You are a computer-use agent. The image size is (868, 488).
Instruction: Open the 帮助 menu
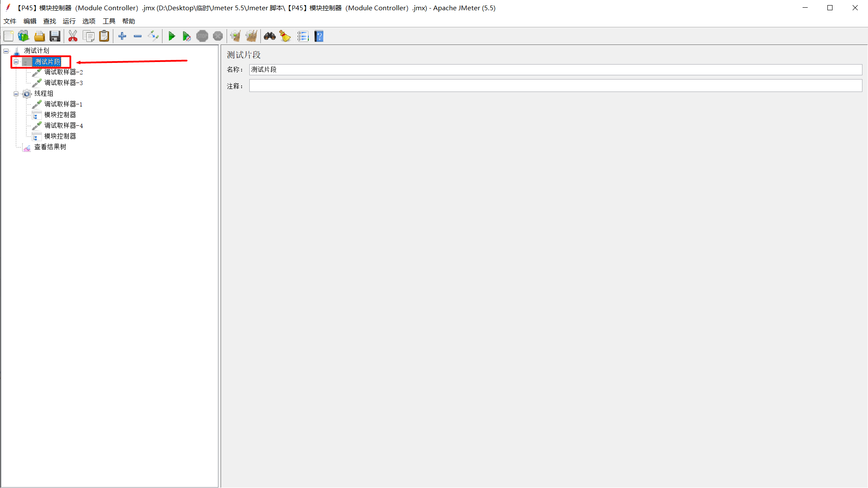point(129,21)
